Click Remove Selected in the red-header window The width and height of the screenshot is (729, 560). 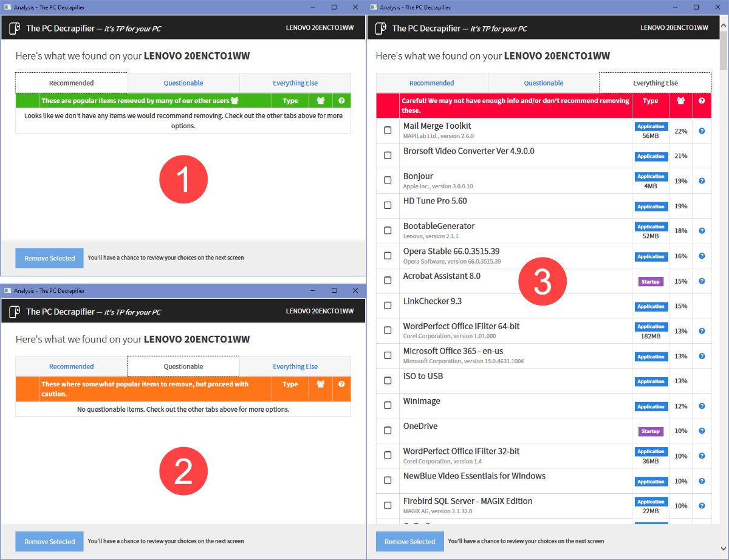point(410,542)
